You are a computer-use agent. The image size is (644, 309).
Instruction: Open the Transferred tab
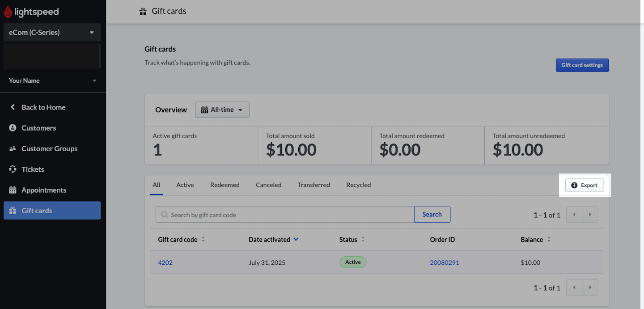tap(314, 185)
